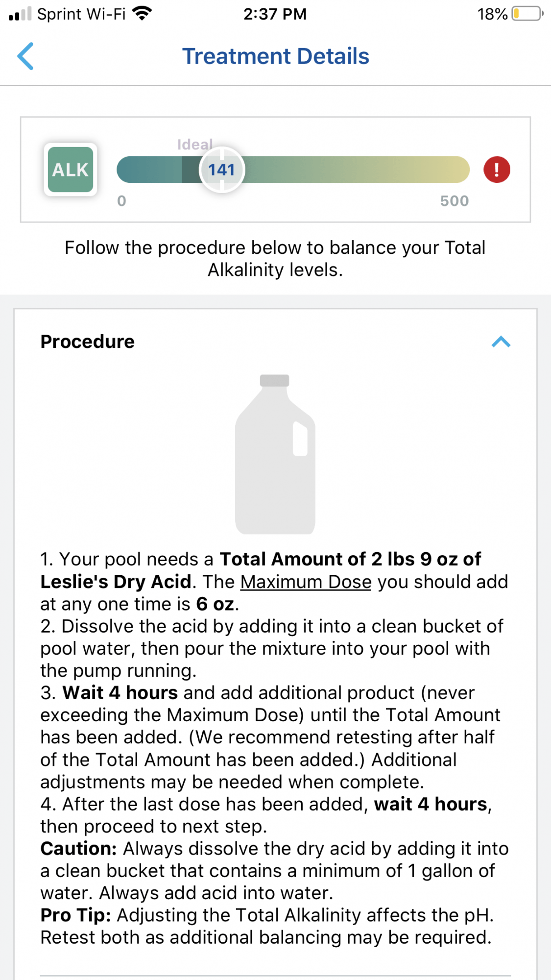Tap the dark ideal zone on bar

[191, 170]
